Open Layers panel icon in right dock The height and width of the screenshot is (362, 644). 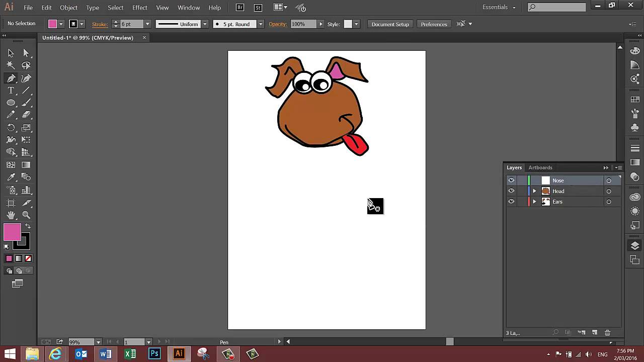click(635, 246)
